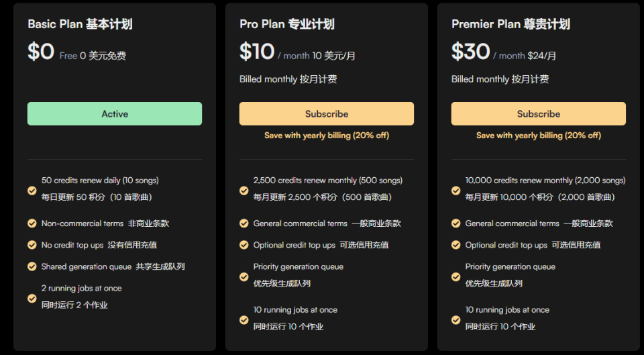Image resolution: width=644 pixels, height=355 pixels.
Task: Click the Pro Plan title heading
Action: 286,24
